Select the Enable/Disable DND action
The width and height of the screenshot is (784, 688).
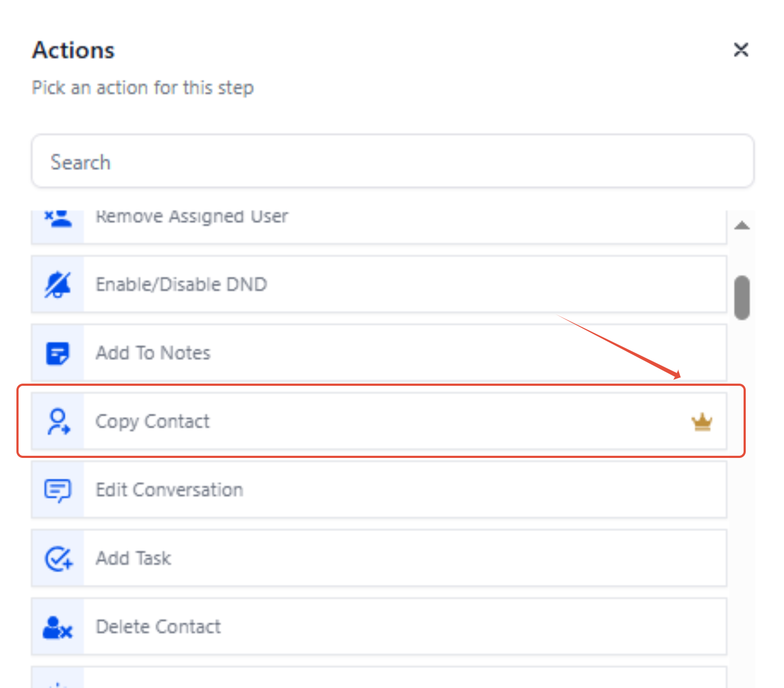coord(379,285)
